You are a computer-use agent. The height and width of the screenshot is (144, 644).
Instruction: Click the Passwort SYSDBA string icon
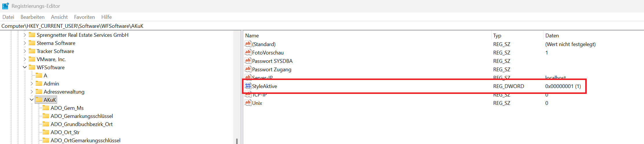point(248,61)
